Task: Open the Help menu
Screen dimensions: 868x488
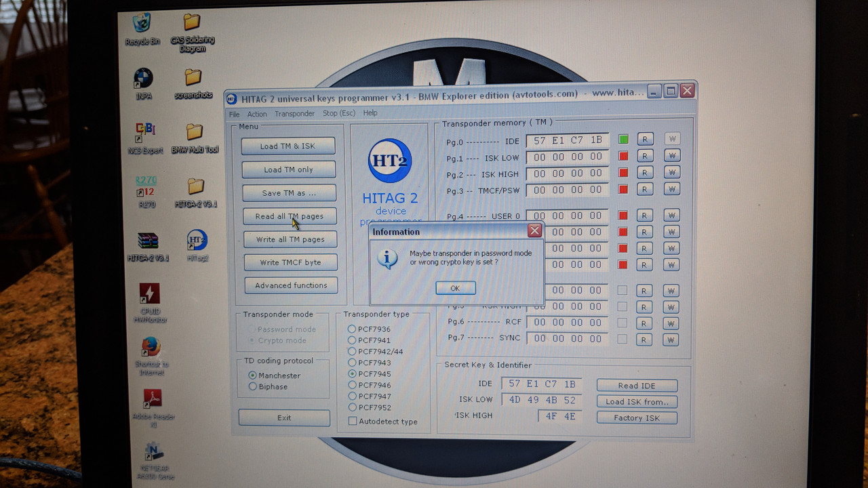Action: point(370,113)
